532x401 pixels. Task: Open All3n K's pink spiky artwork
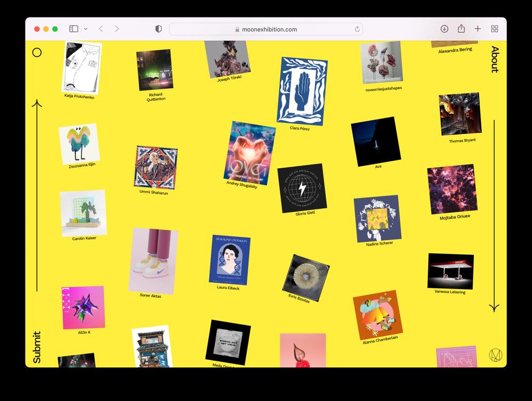(x=83, y=308)
